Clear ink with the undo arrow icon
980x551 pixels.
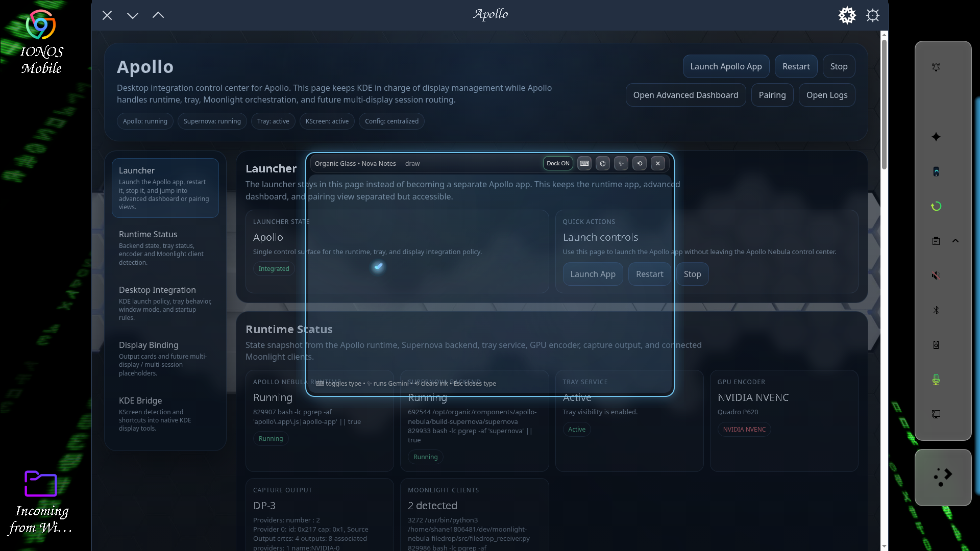[640, 163]
